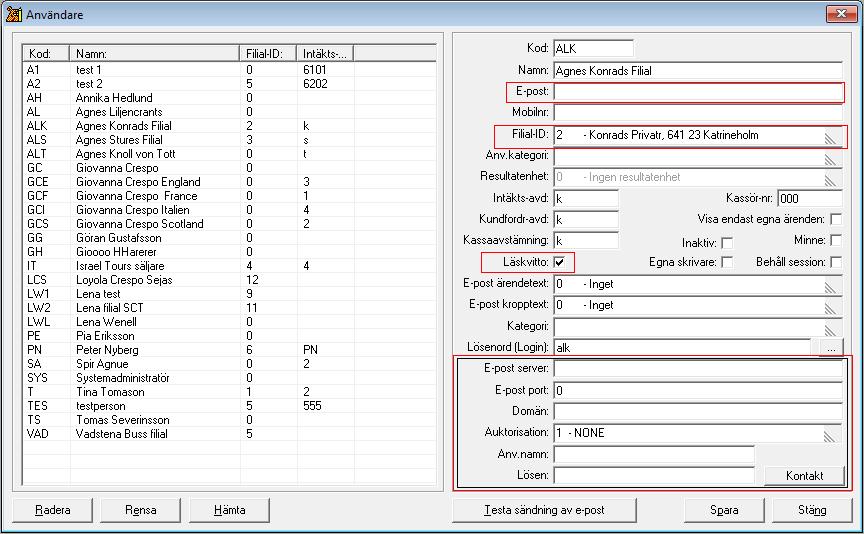864x534 pixels.
Task: Enable the Egna skrivare checkbox
Action: (727, 262)
